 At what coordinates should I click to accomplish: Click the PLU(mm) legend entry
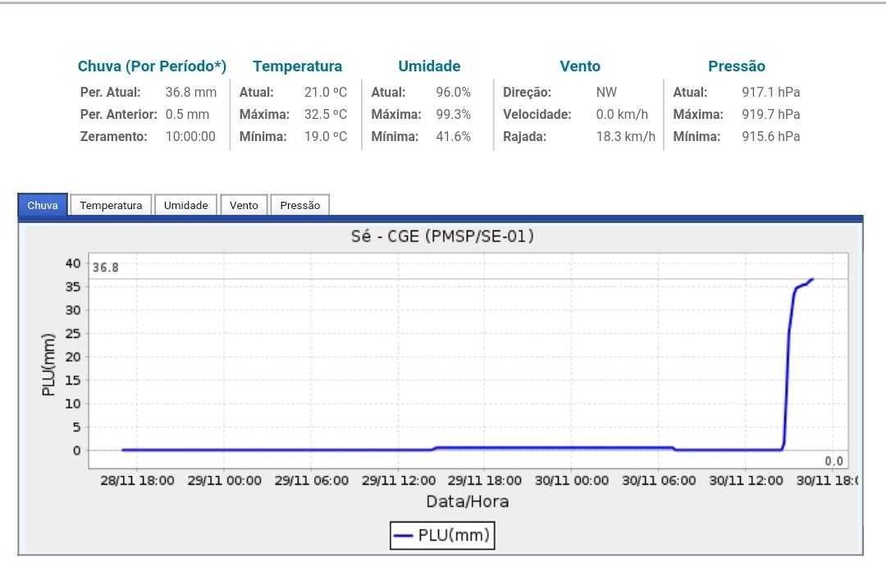442,535
